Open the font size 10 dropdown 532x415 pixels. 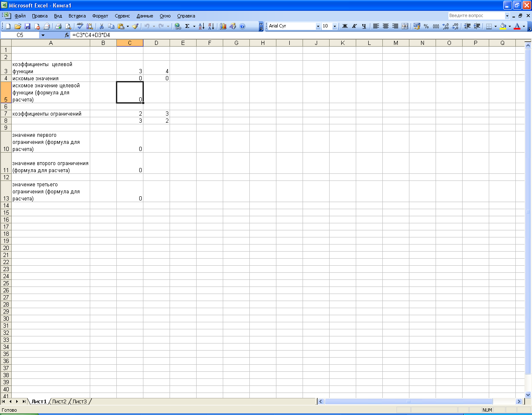(335, 26)
